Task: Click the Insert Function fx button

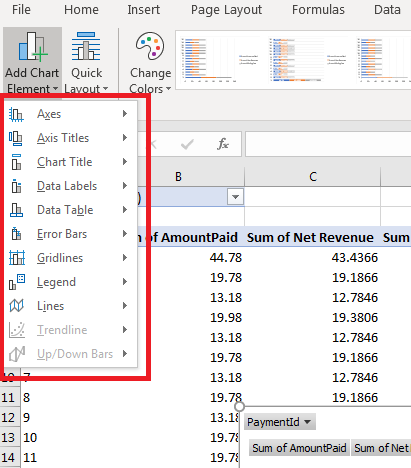Action: click(x=223, y=144)
